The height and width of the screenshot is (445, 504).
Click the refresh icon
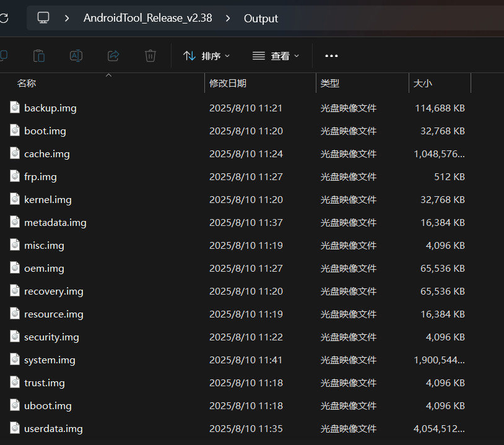(x=4, y=19)
